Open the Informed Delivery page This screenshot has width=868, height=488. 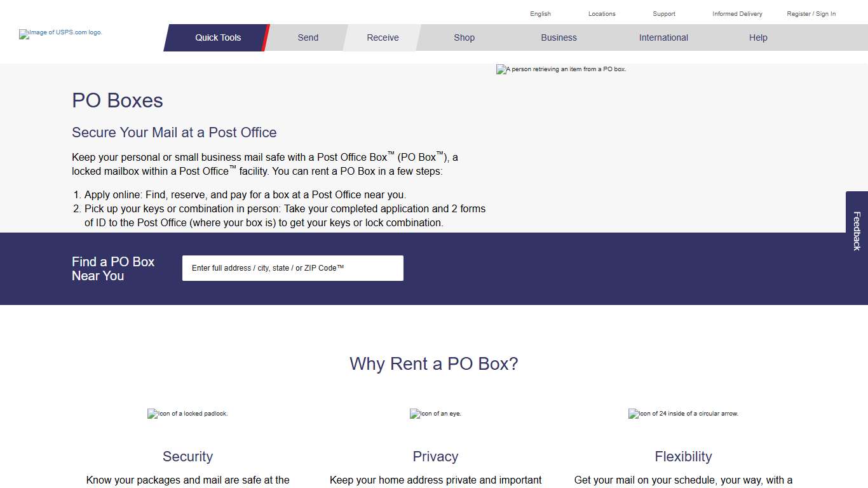coord(737,13)
